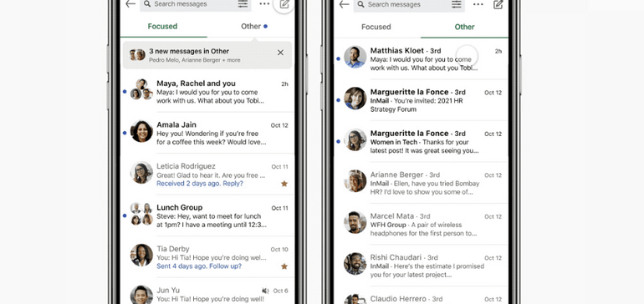Screen dimensions: 644x304
Task: Open Lunch Group conversation
Action: click(x=207, y=215)
